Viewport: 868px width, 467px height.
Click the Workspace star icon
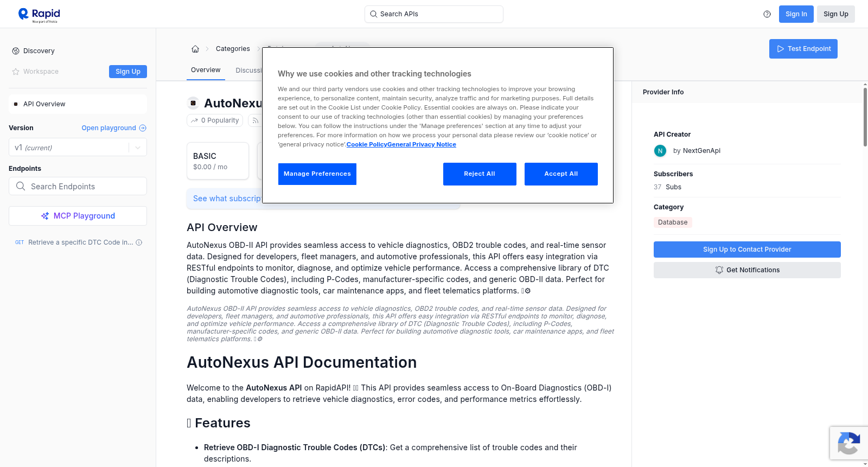[16, 72]
